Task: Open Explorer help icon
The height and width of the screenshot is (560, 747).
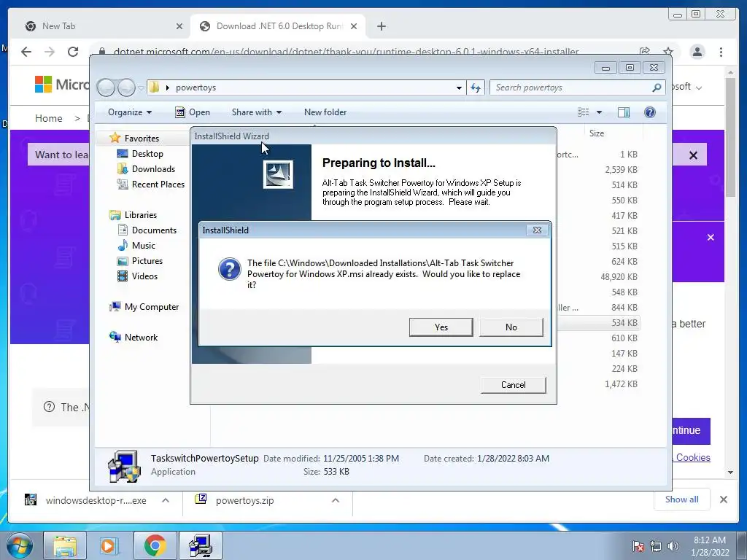Action: (x=649, y=112)
